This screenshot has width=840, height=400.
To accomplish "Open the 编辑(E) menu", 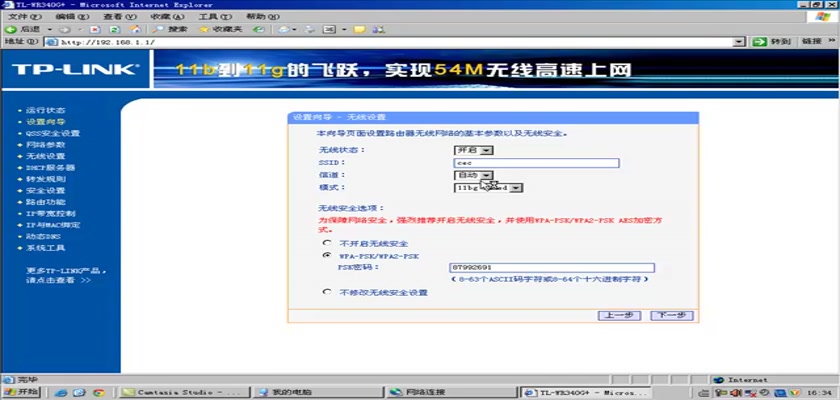I will tap(72, 17).
